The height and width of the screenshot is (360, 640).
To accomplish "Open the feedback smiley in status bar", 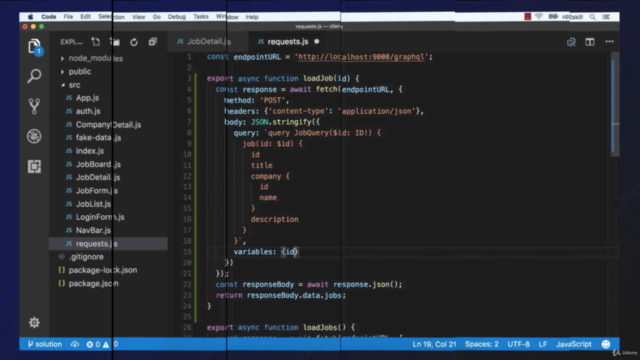I will [606, 344].
